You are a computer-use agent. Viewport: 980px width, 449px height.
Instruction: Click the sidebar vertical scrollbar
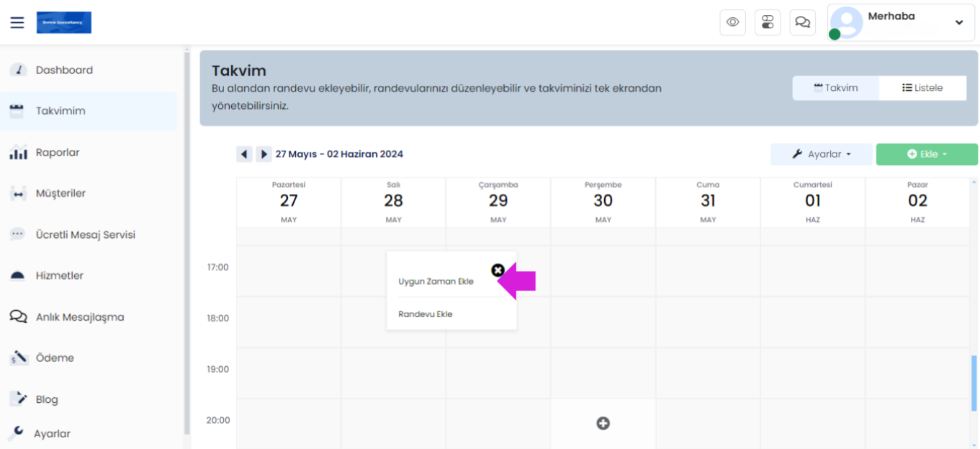coord(187,243)
